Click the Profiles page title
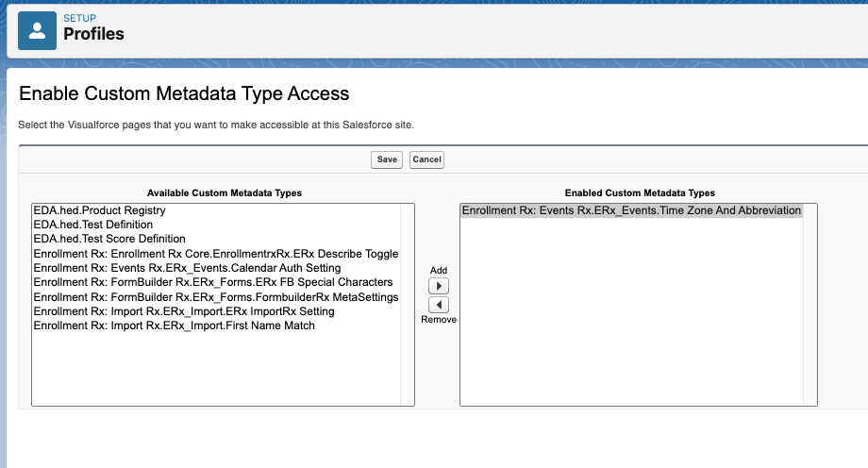868x468 pixels. pos(93,35)
